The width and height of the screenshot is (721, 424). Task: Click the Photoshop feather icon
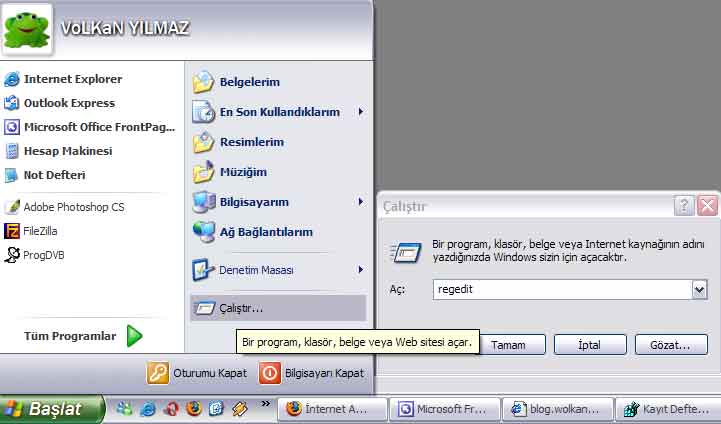(x=12, y=207)
